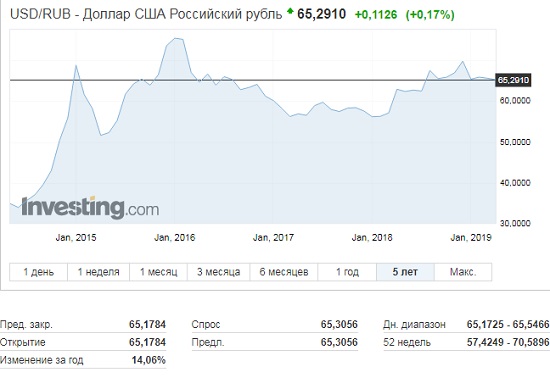Image resolution: width=550 pixels, height=389 pixels.
Task: Click the Jan, 2015 axis label
Action: [76, 237]
